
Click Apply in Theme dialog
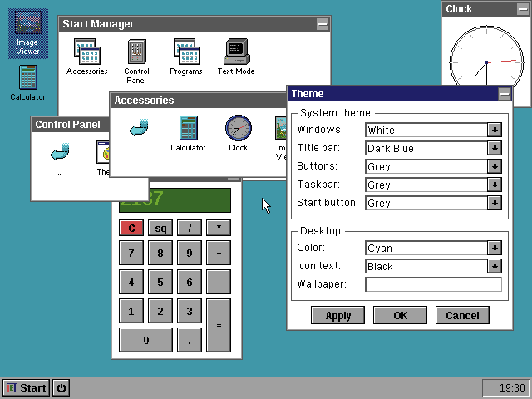tap(338, 315)
